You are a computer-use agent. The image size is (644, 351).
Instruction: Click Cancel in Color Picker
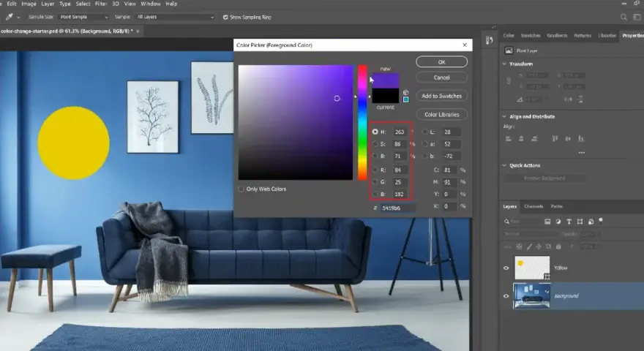pyautogui.click(x=441, y=78)
